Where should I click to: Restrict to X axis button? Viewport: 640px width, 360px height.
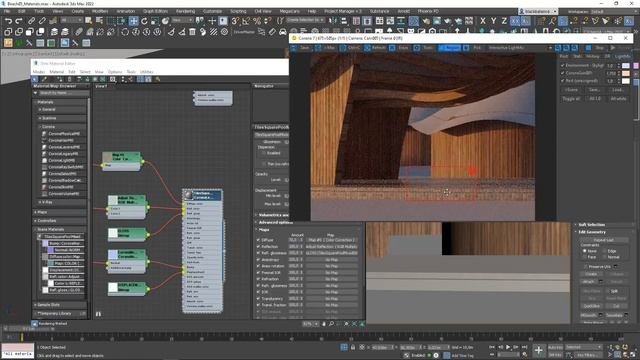[483, 20]
